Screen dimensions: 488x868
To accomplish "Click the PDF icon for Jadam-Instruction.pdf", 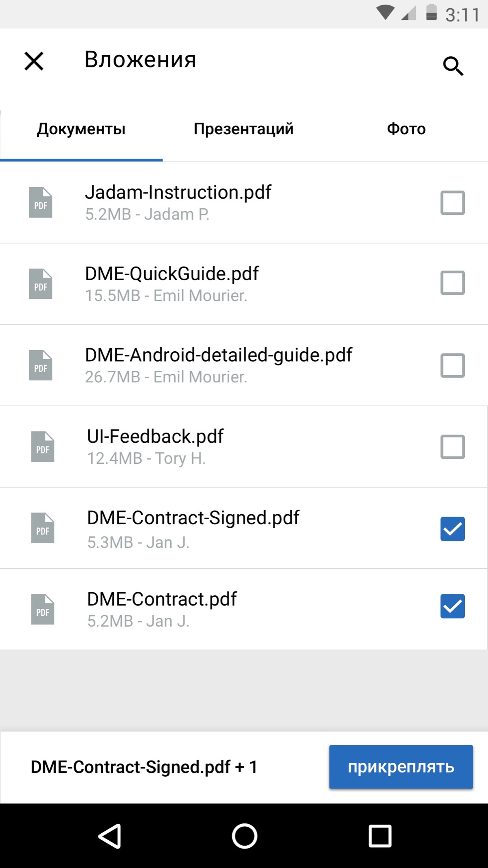I will click(x=40, y=203).
